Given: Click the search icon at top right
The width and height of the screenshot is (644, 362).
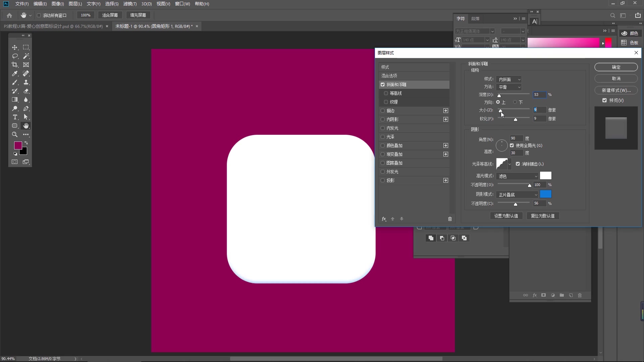Looking at the screenshot, I should 612,15.
